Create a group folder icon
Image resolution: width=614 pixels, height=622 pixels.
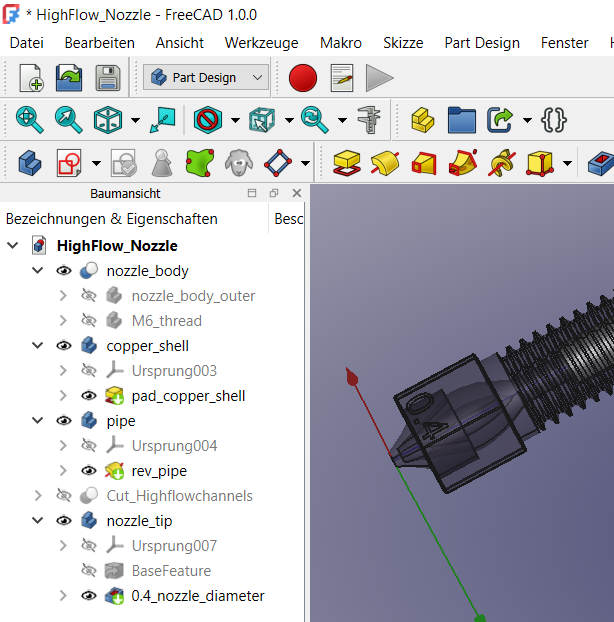coord(462,120)
